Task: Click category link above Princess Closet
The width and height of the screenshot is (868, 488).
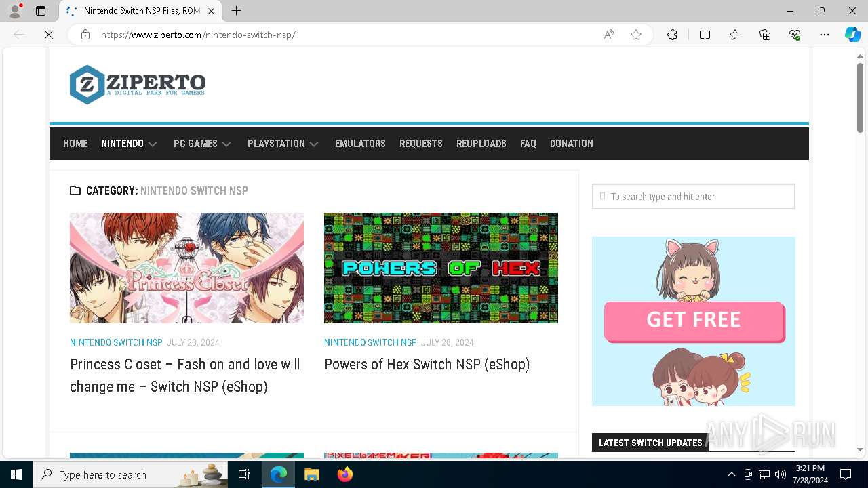Action: pos(116,342)
